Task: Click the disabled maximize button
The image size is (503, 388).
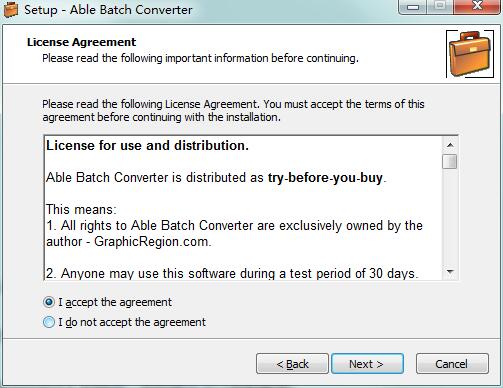Action: pyautogui.click(x=440, y=7)
